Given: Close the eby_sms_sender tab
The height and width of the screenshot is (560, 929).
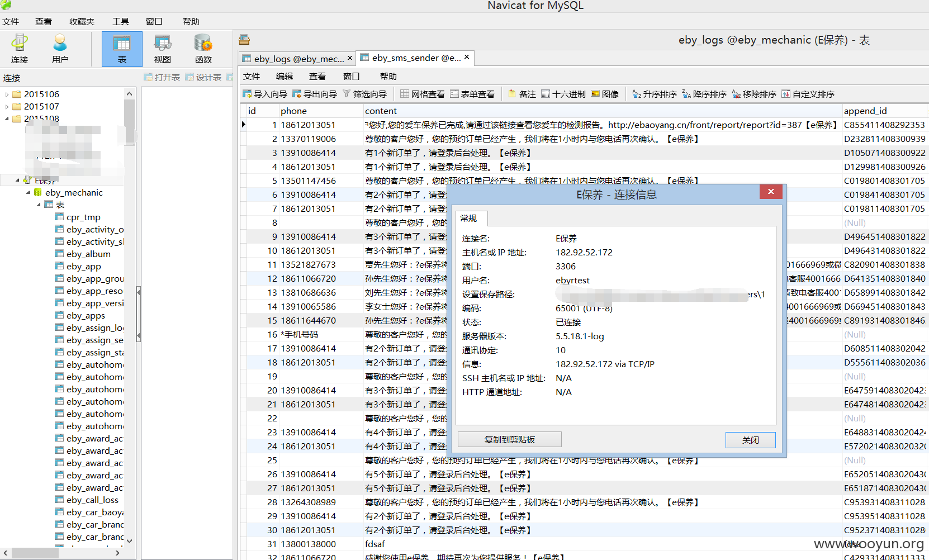Looking at the screenshot, I should (x=467, y=56).
